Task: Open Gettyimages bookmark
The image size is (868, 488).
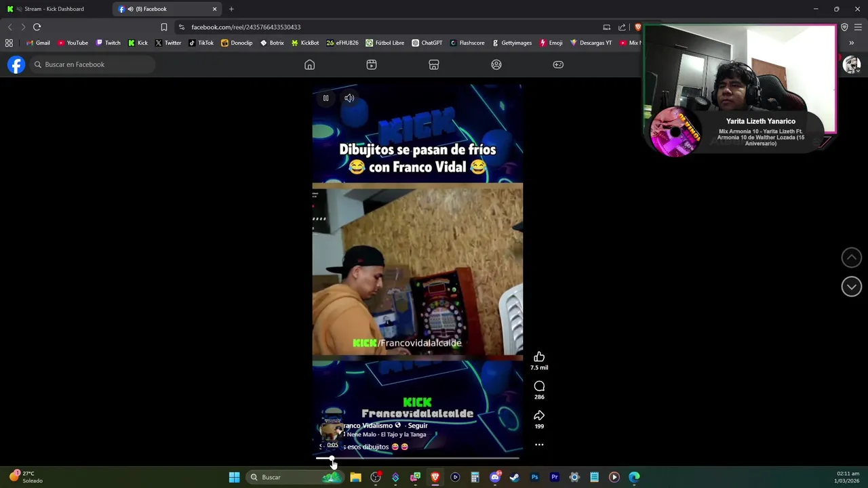Action: (512, 43)
